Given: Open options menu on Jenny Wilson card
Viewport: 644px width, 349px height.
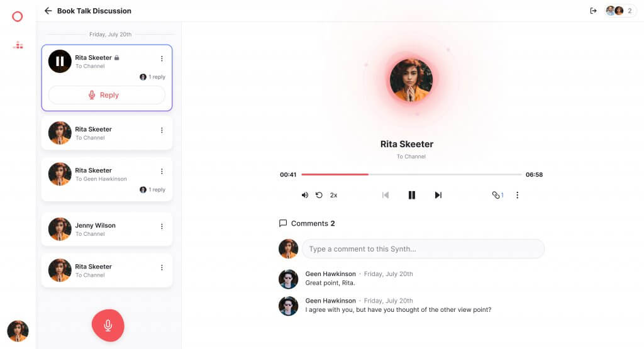Looking at the screenshot, I should (162, 226).
